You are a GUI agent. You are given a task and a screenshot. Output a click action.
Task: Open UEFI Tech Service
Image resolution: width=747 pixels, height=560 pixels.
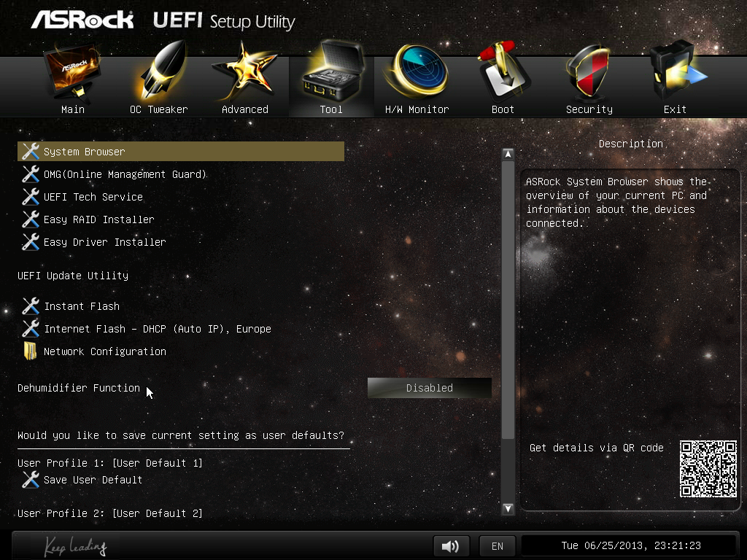pyautogui.click(x=93, y=197)
